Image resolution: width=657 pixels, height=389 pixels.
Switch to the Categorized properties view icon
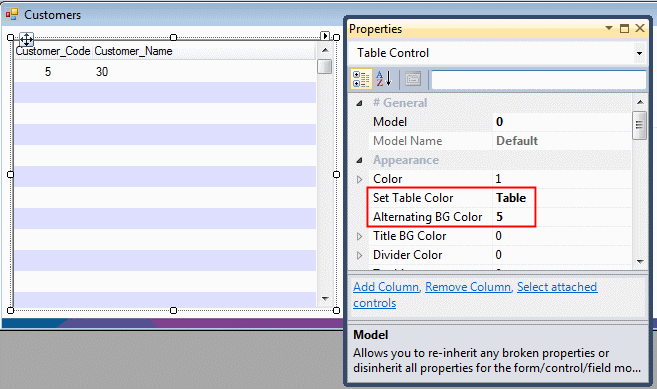pyautogui.click(x=361, y=79)
